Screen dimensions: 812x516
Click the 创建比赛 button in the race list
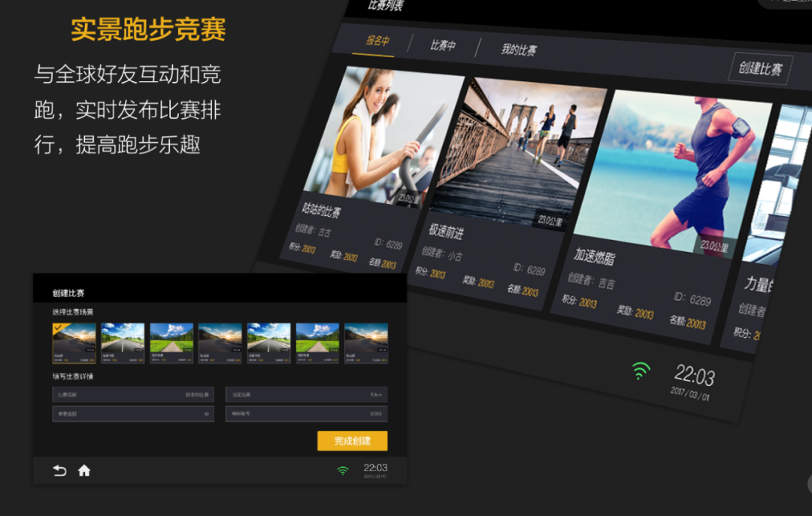coord(759,68)
